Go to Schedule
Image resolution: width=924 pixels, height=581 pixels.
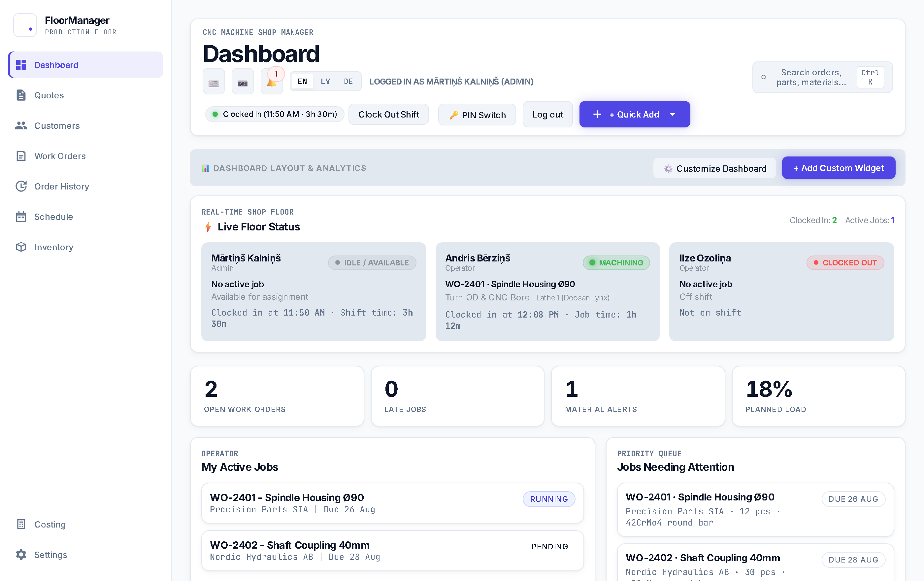85,217
